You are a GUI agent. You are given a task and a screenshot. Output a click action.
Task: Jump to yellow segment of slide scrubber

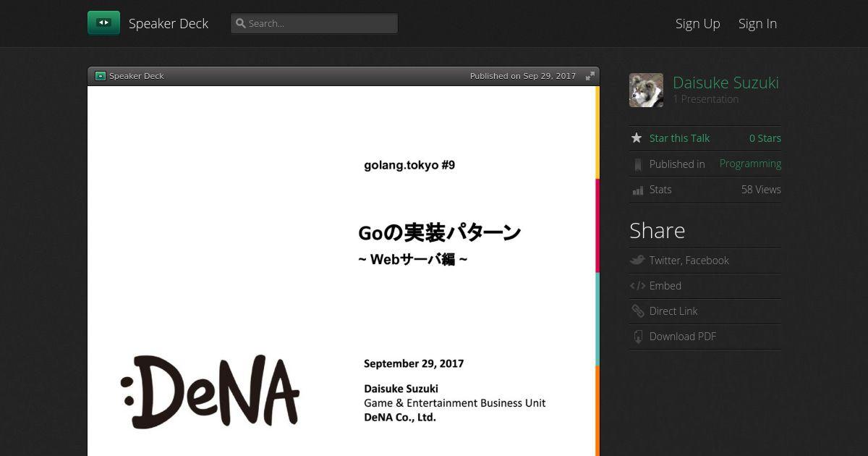[597, 132]
